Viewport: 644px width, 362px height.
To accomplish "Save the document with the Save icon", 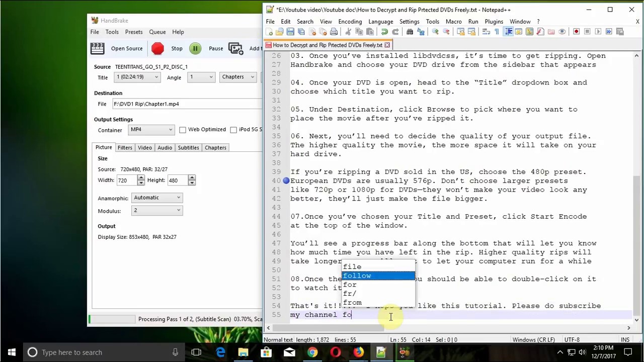I will pos(290,32).
